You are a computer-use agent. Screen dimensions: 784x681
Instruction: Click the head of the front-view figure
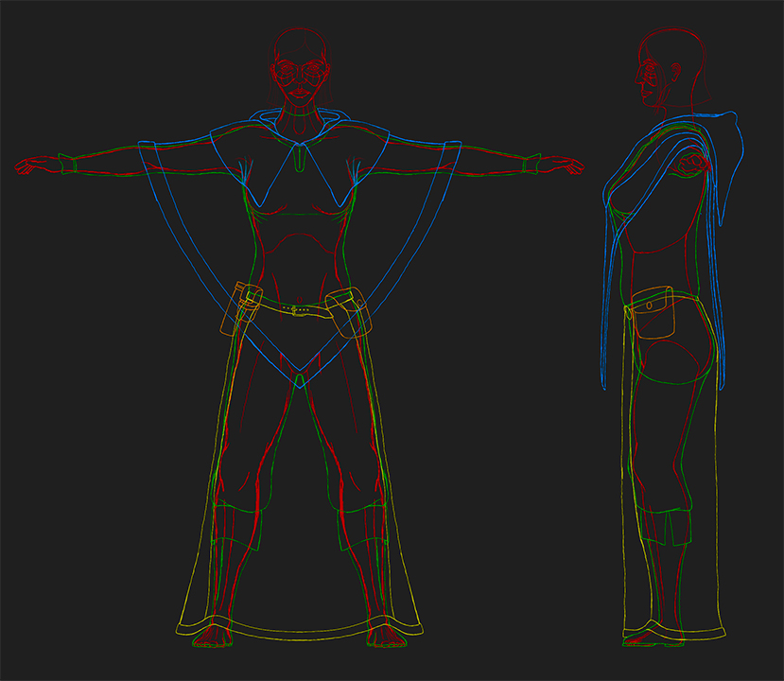coord(300,68)
